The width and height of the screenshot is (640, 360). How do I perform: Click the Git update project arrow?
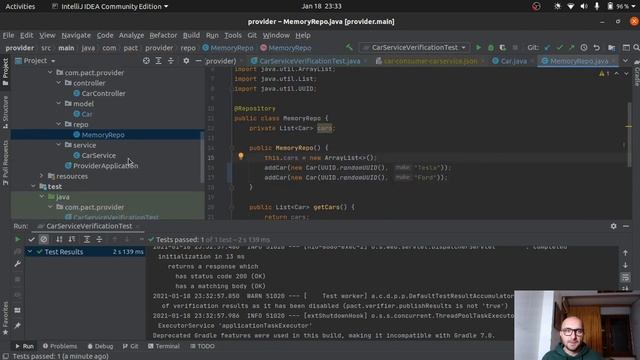547,48
